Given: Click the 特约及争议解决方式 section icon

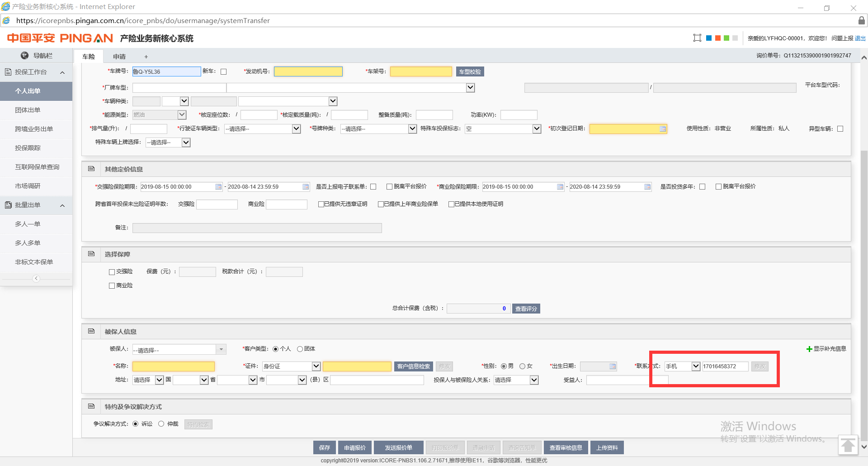Looking at the screenshot, I should click(x=91, y=406).
